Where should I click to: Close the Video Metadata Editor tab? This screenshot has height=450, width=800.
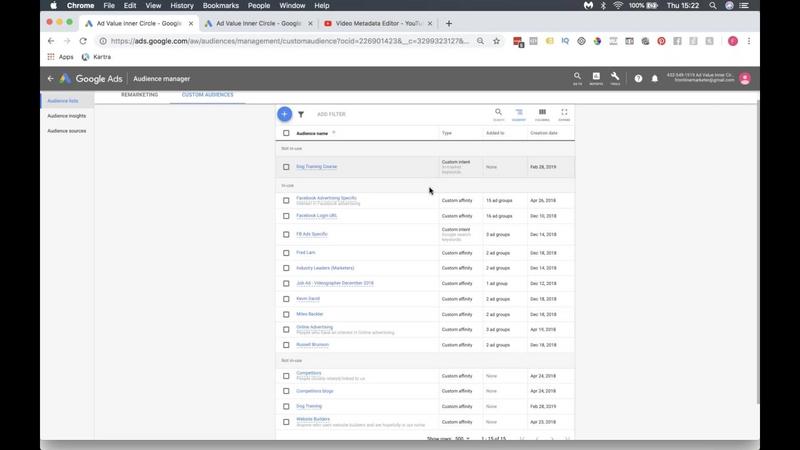(x=430, y=23)
